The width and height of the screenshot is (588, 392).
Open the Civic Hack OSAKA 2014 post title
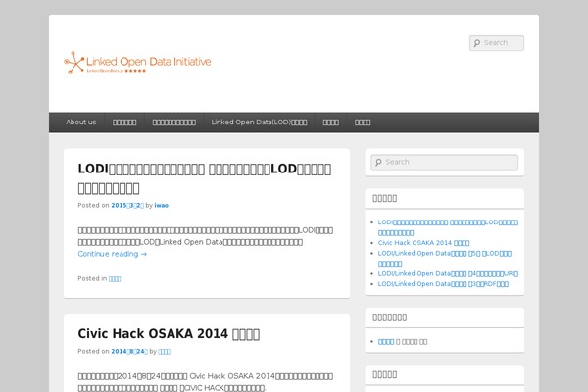(169, 333)
